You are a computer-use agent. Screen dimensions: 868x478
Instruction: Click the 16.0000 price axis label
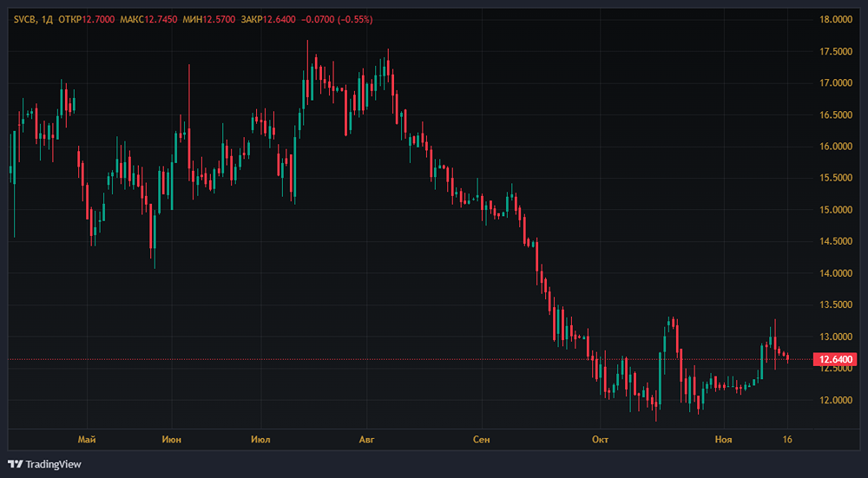click(x=835, y=147)
